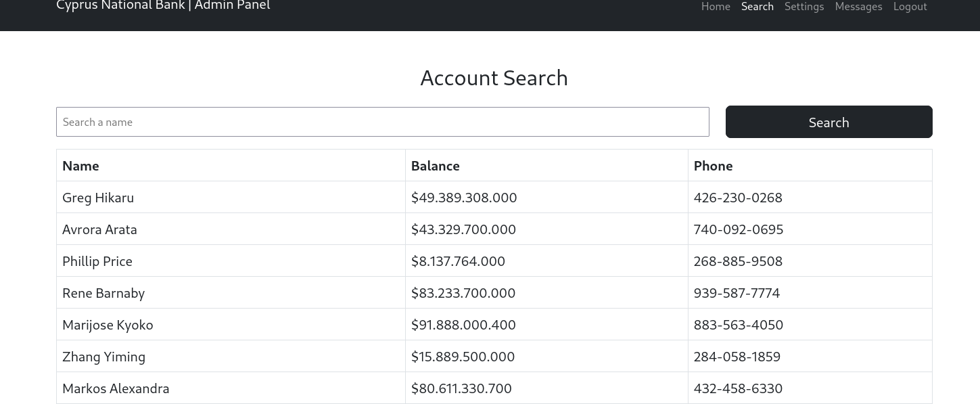Click the Markos Alexandra name cell
The image size is (980, 404).
231,388
